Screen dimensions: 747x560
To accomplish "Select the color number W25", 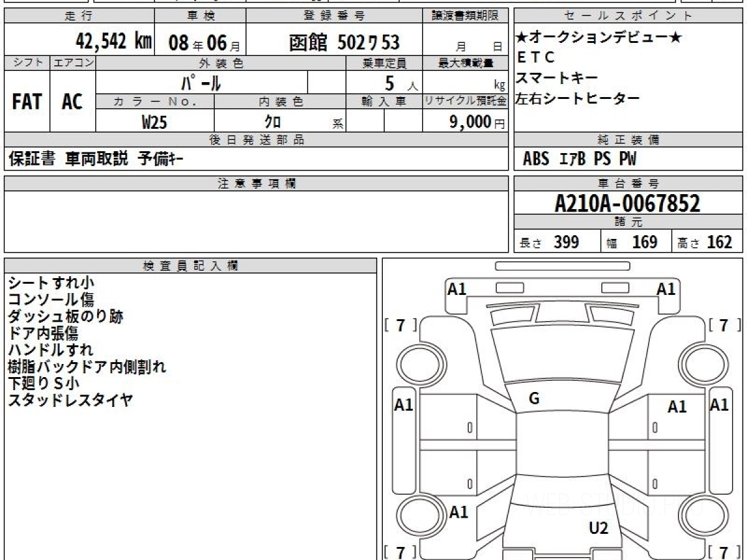I will pyautogui.click(x=154, y=123).
